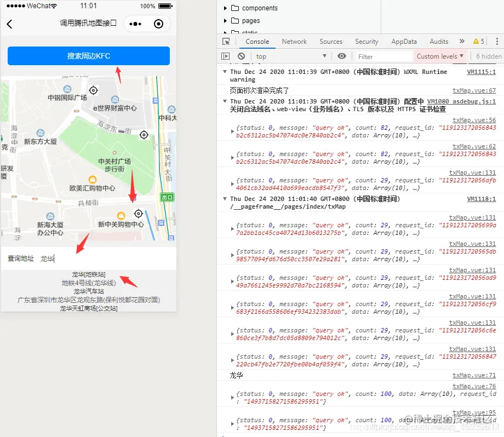
Task: Expand the count 100 object under txMap.vue:76
Action: 232,398
